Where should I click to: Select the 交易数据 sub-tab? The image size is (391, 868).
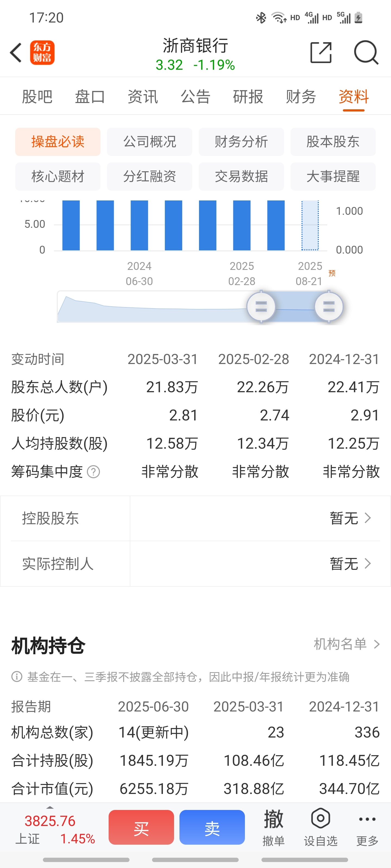(x=241, y=177)
